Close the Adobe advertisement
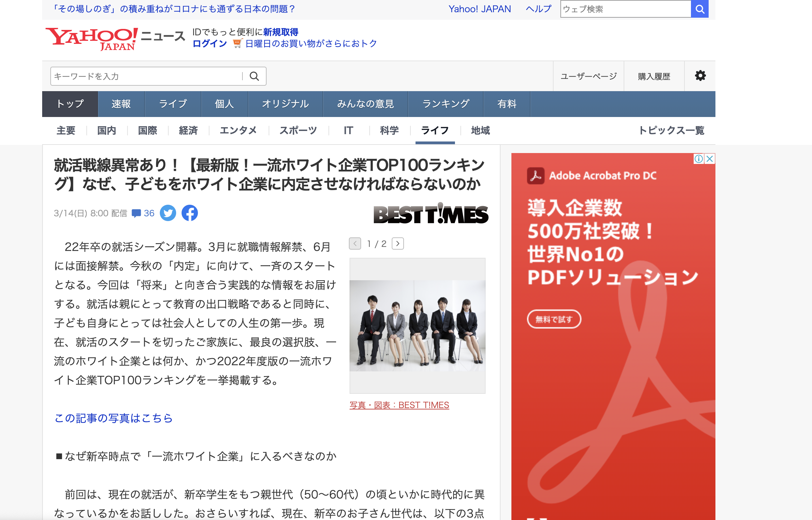This screenshot has width=812, height=520. (x=710, y=159)
